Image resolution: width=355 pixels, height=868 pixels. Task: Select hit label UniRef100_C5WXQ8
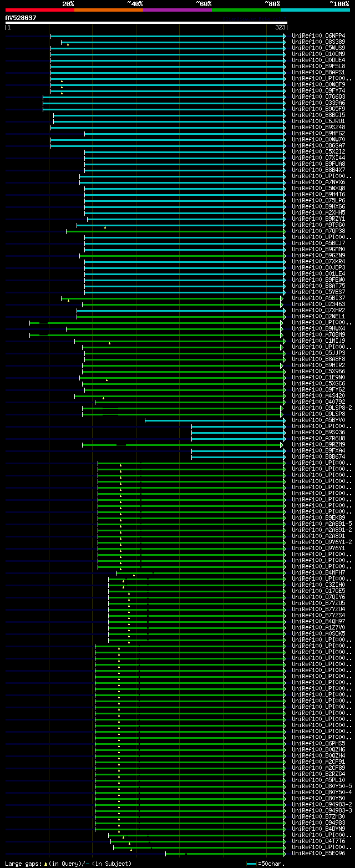(318, 189)
